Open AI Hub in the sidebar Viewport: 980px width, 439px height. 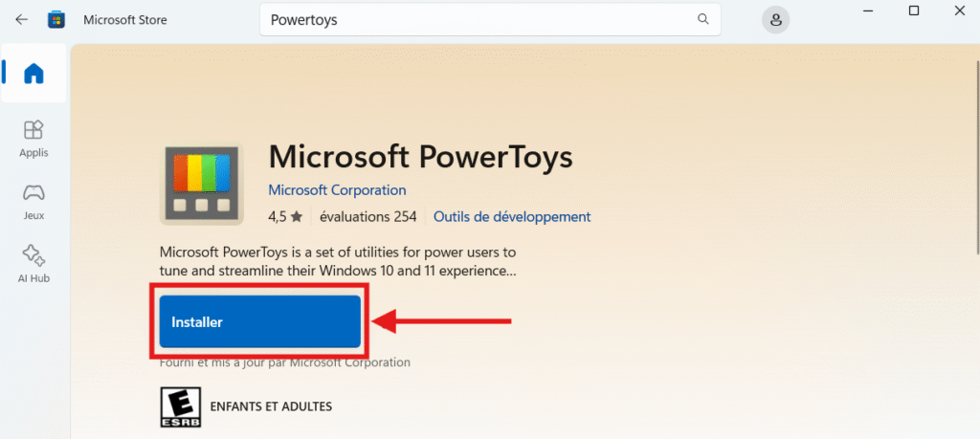coord(33,264)
